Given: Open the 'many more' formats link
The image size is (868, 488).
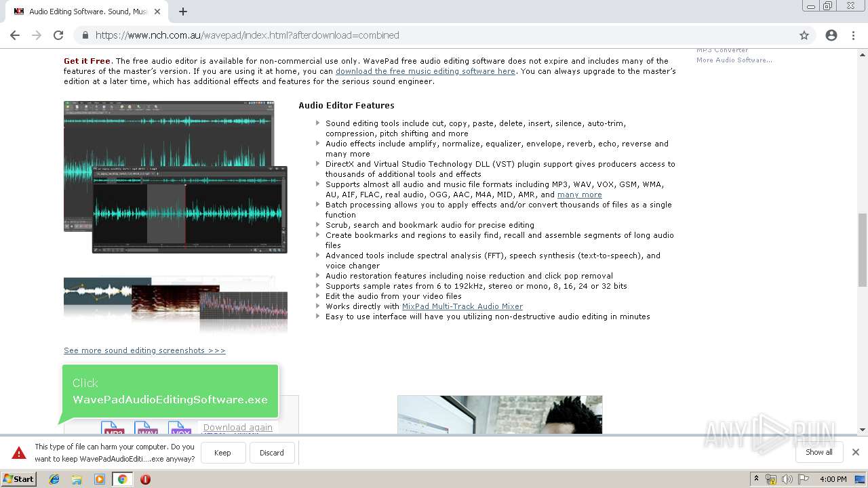Looking at the screenshot, I should (580, 195).
